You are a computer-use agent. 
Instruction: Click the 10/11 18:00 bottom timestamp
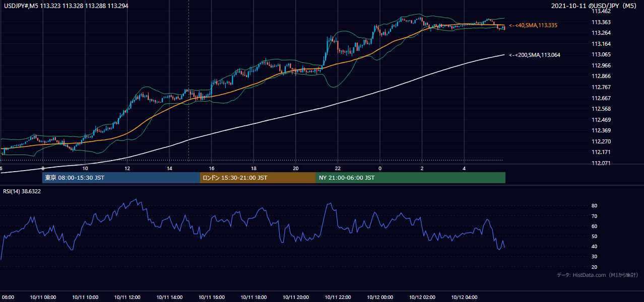pos(253,297)
